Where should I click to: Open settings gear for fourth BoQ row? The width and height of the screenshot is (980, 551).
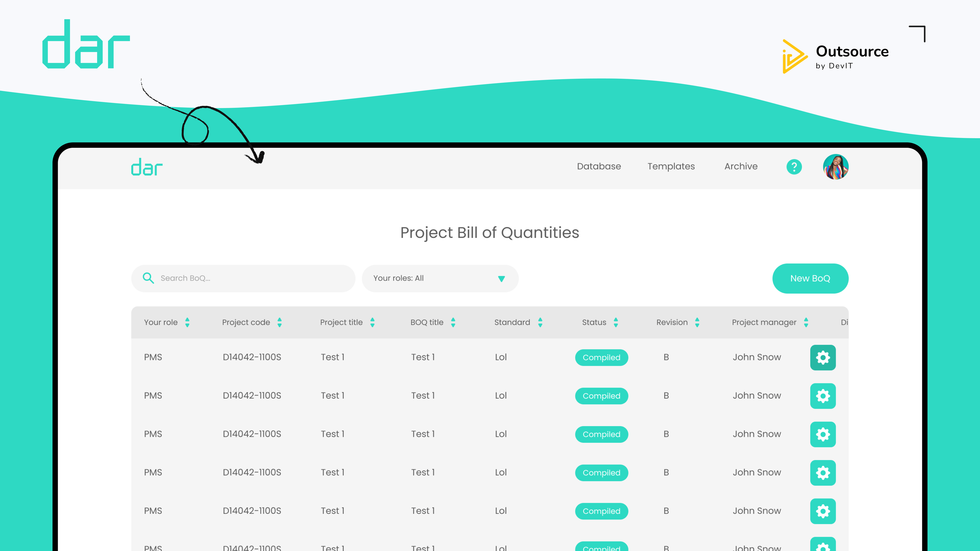823,473
